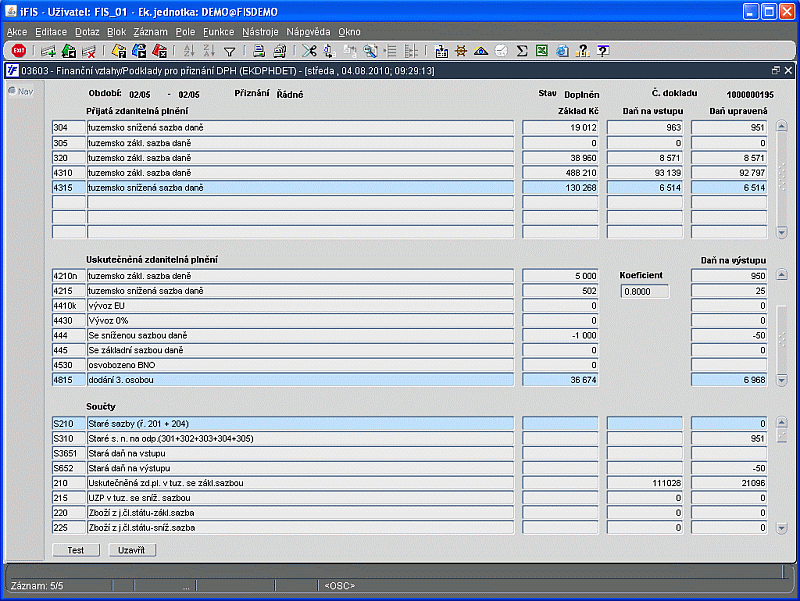Open the Funkce menu
The height and width of the screenshot is (601, 800).
tap(218, 32)
